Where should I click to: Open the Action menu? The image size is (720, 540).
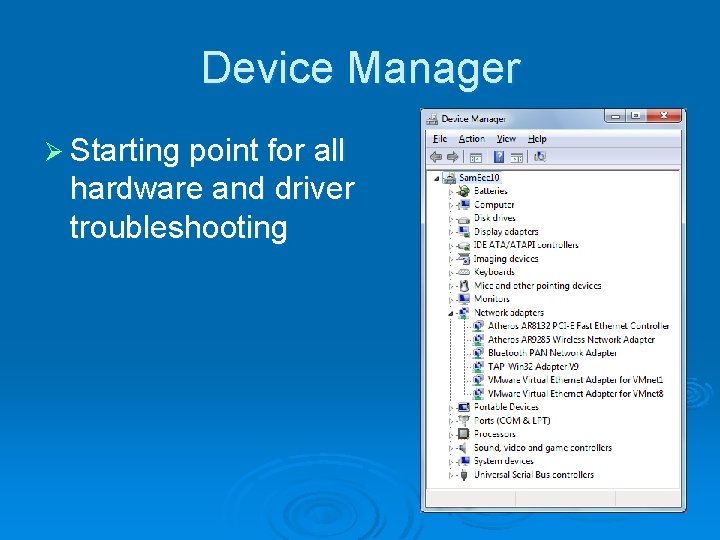[x=472, y=139]
